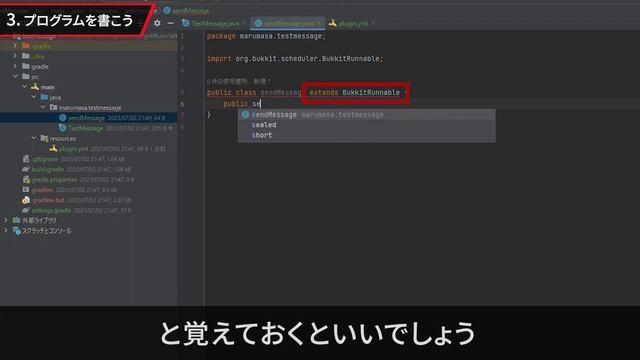Collapse the resources folder chevron
The image size is (640, 360).
tap(34, 138)
